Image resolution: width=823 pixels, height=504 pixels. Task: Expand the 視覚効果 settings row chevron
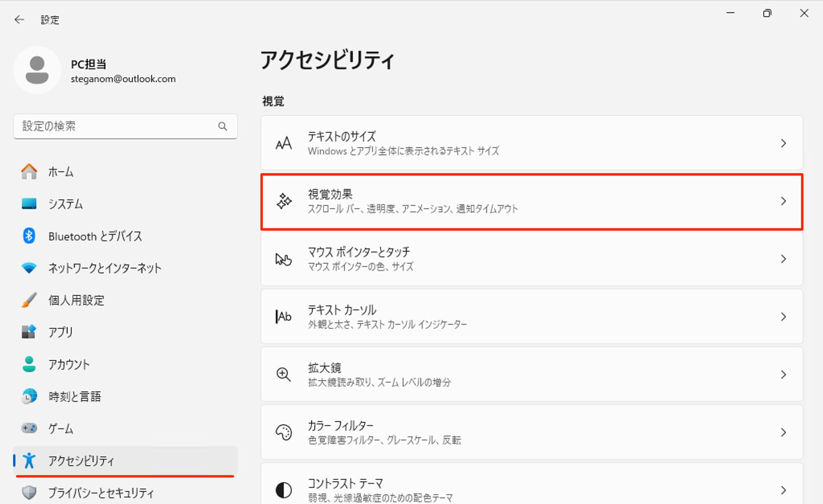[x=783, y=201]
